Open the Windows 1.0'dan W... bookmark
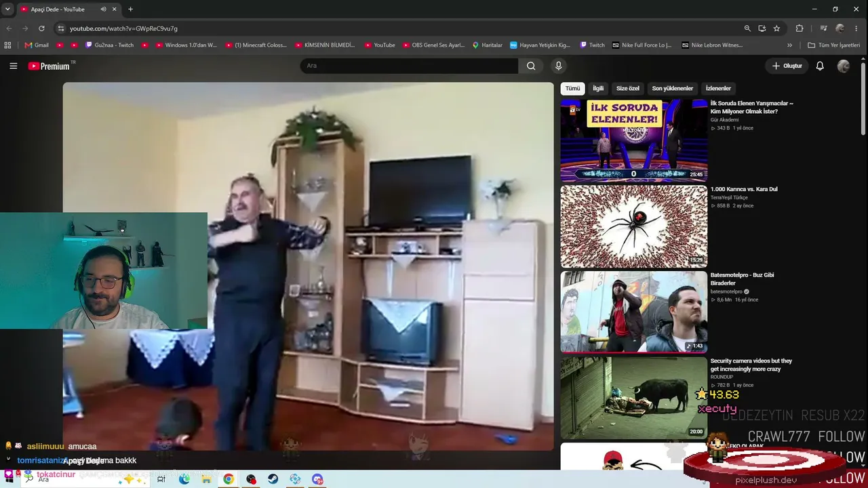Viewport: 868px width, 488px height. point(186,45)
